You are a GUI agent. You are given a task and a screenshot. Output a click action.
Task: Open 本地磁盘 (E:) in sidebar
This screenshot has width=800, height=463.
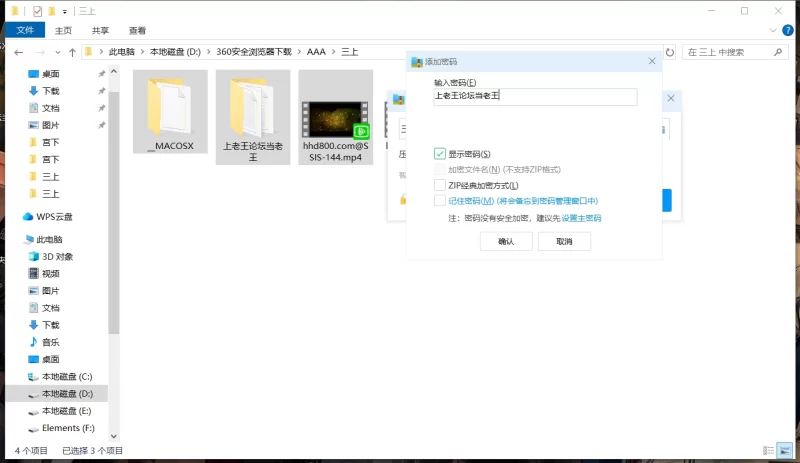[x=66, y=411]
